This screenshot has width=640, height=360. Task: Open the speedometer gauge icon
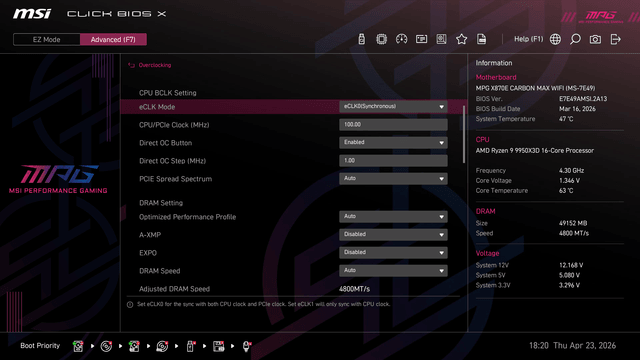coord(401,39)
